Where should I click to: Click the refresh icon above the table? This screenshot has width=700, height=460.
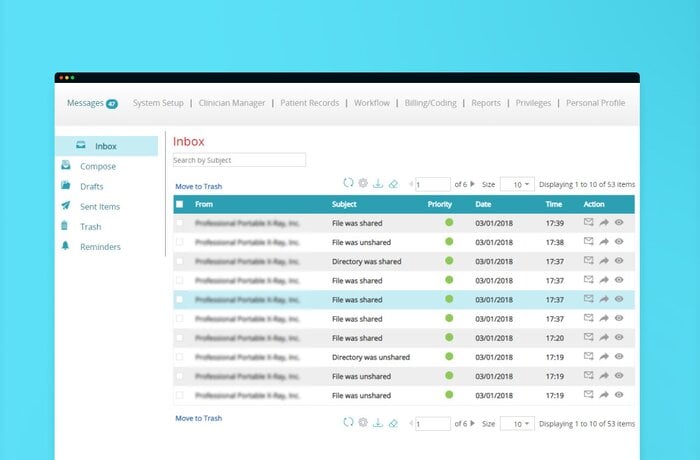click(x=348, y=184)
